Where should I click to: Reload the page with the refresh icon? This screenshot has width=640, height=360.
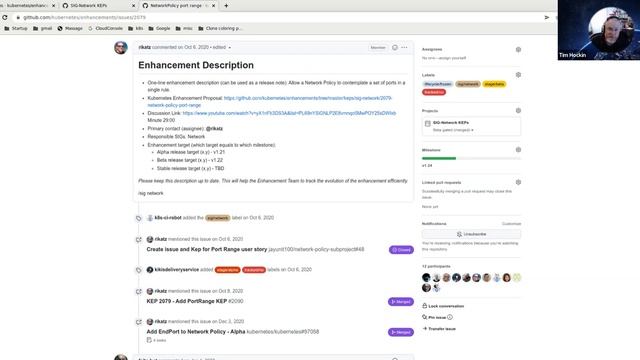[x=5, y=18]
